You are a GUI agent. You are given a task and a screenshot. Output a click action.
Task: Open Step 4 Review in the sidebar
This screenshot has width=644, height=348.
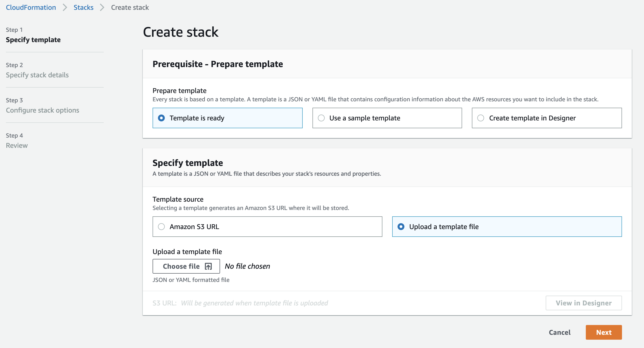17,146
